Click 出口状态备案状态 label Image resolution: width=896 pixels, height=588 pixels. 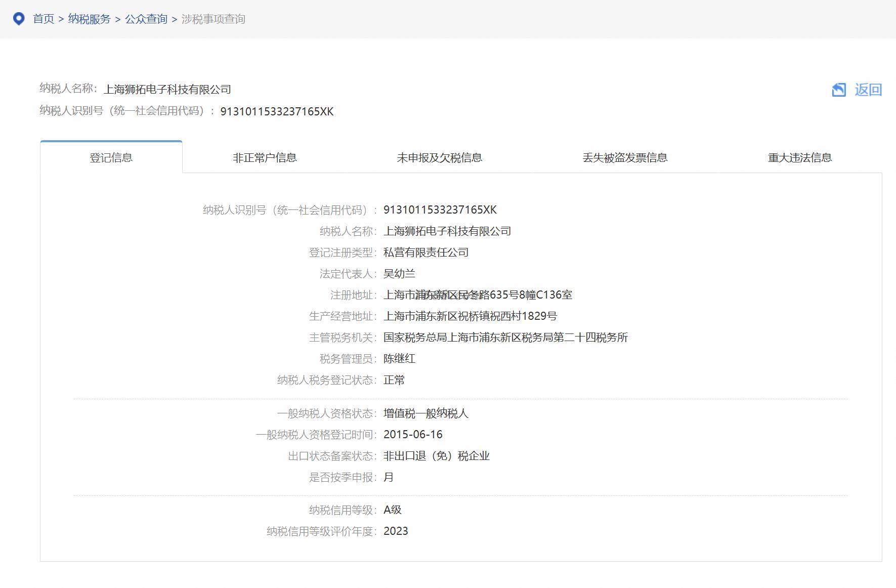tap(332, 456)
